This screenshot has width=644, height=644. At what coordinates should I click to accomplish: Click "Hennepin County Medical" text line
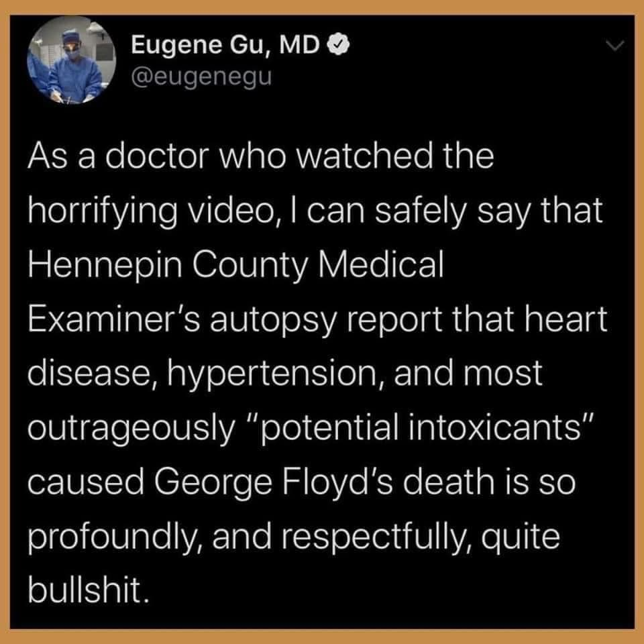click(x=235, y=264)
